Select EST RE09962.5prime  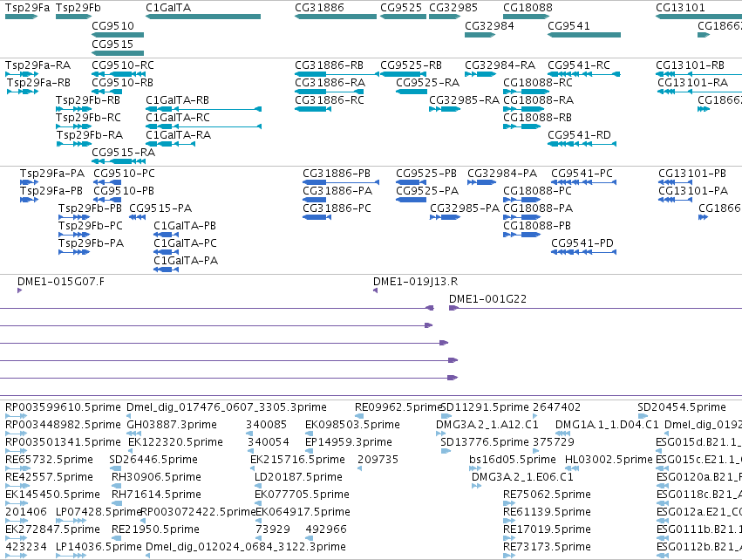click(359, 416)
